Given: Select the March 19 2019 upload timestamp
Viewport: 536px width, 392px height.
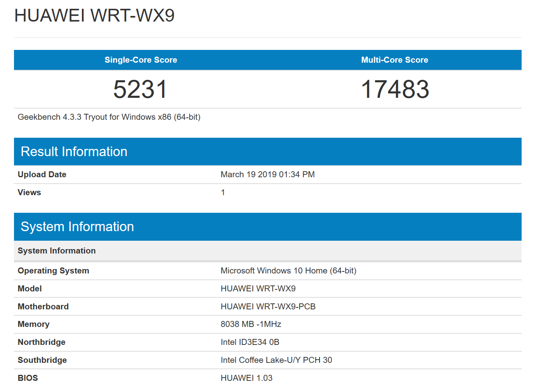Looking at the screenshot, I should click(x=267, y=174).
